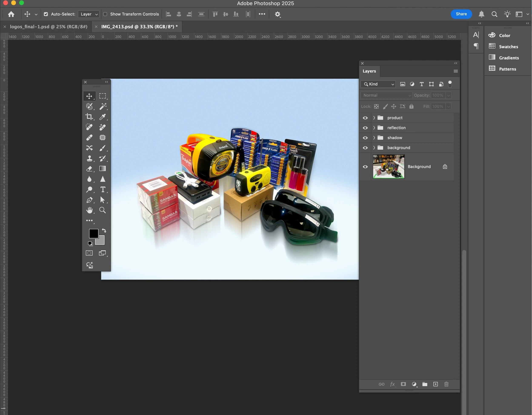The image size is (532, 415).
Task: Switch to logos_final-1.psd document tab
Action: [49, 27]
